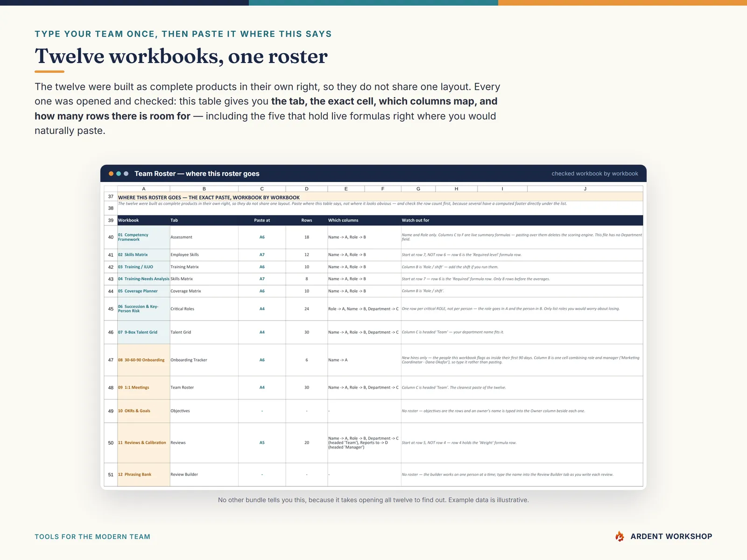747x560 pixels.
Task: Click the '04 Training-Needs Analysis' cell
Action: coord(144,279)
